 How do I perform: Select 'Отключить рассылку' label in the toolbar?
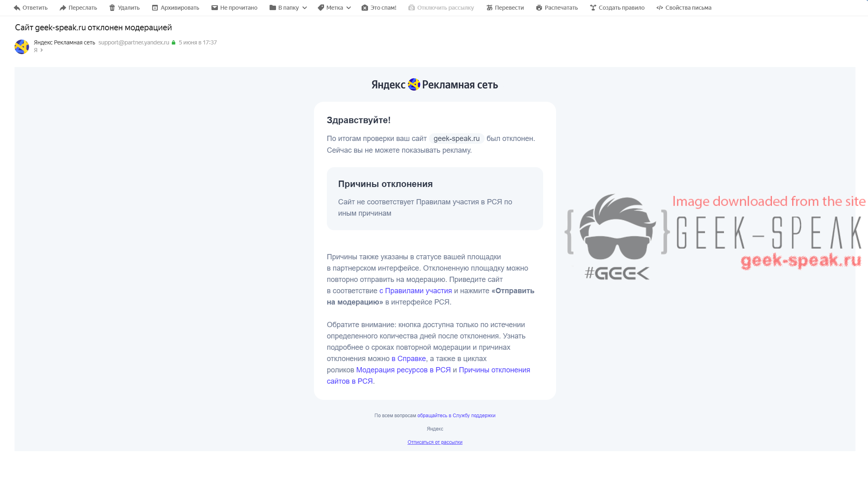446,8
